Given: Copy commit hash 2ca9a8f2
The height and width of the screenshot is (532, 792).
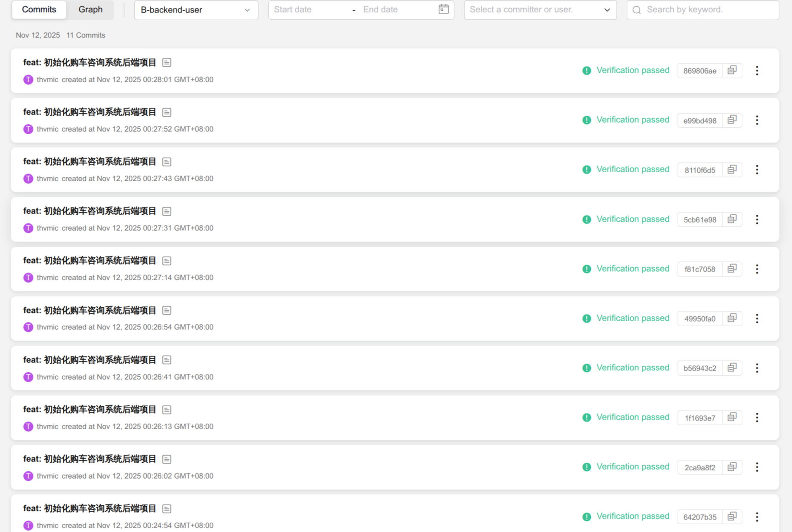Looking at the screenshot, I should [732, 467].
